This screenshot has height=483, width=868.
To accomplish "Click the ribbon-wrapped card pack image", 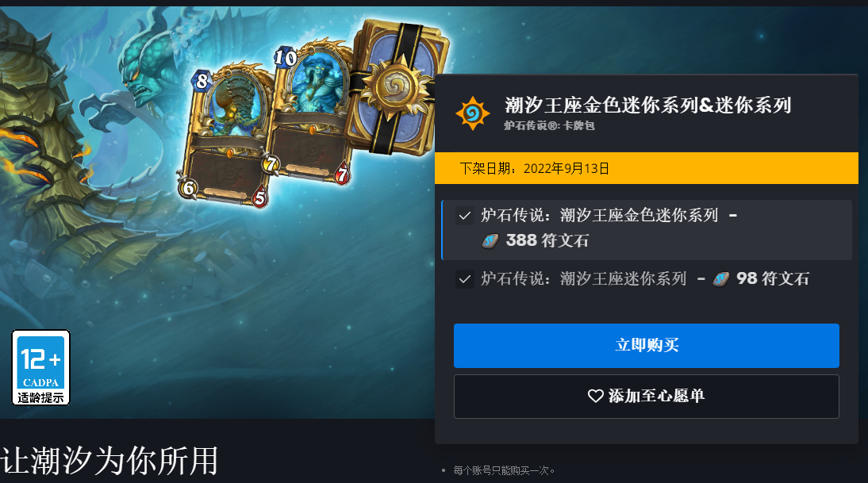I will [398, 89].
